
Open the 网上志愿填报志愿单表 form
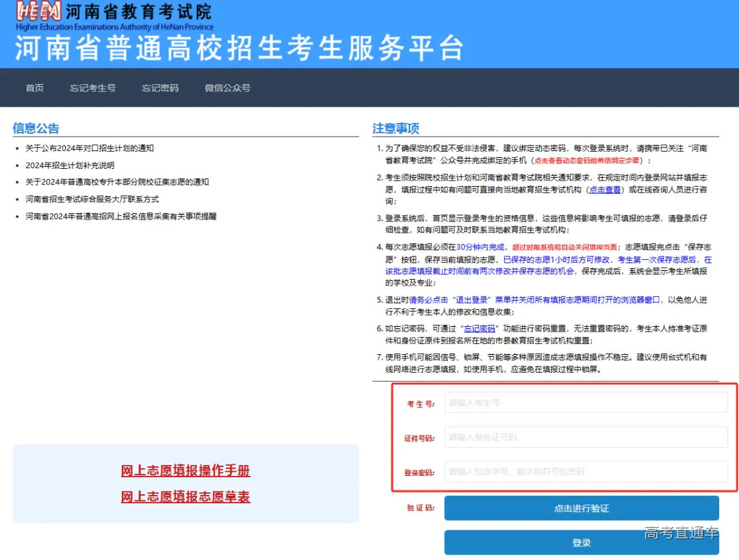click(x=185, y=496)
